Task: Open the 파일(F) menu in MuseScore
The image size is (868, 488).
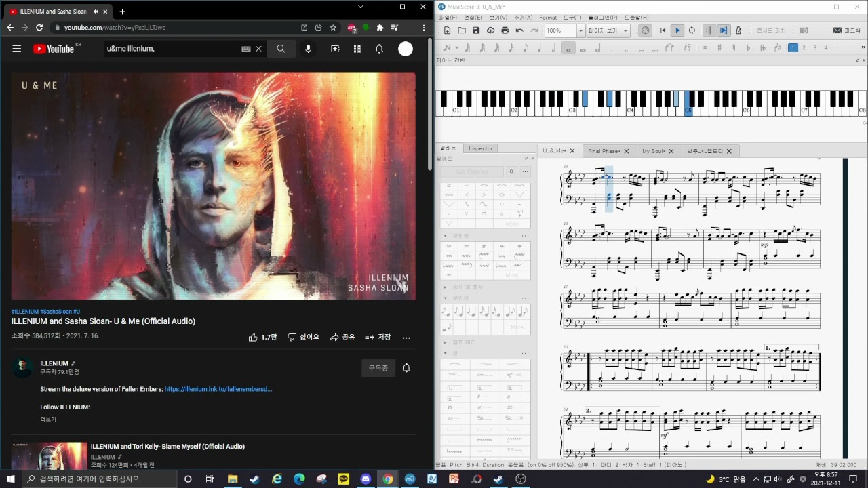Action: click(448, 18)
